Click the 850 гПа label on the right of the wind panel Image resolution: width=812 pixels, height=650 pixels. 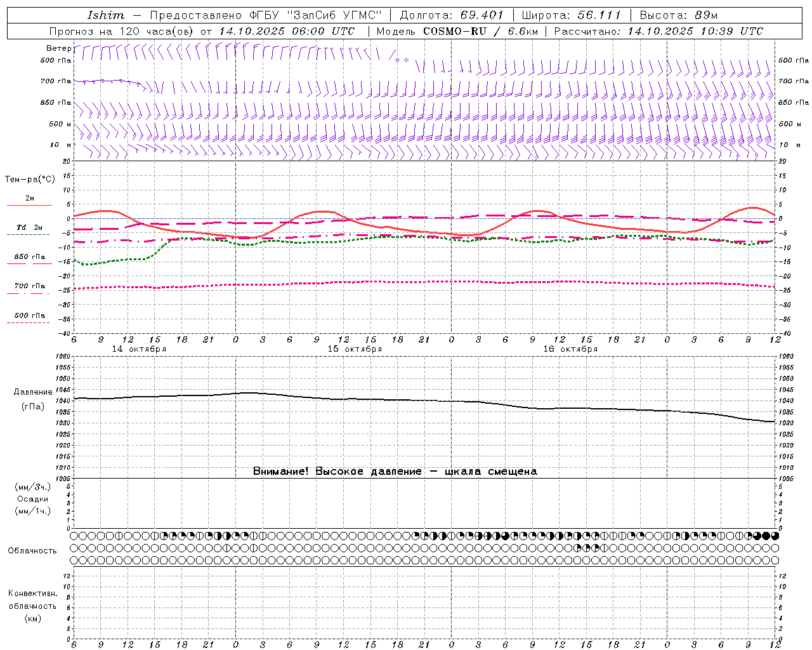794,102
